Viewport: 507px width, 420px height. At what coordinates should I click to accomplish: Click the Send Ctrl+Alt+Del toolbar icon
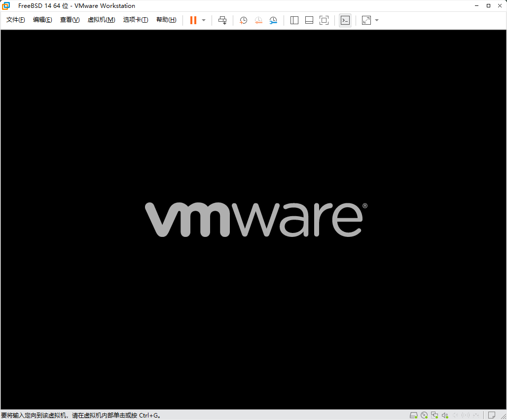tap(222, 20)
